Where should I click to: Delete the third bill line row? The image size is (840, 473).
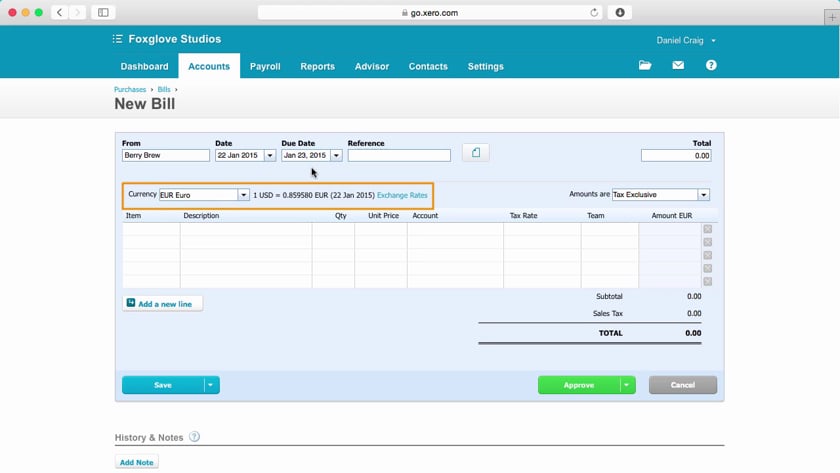pos(708,256)
